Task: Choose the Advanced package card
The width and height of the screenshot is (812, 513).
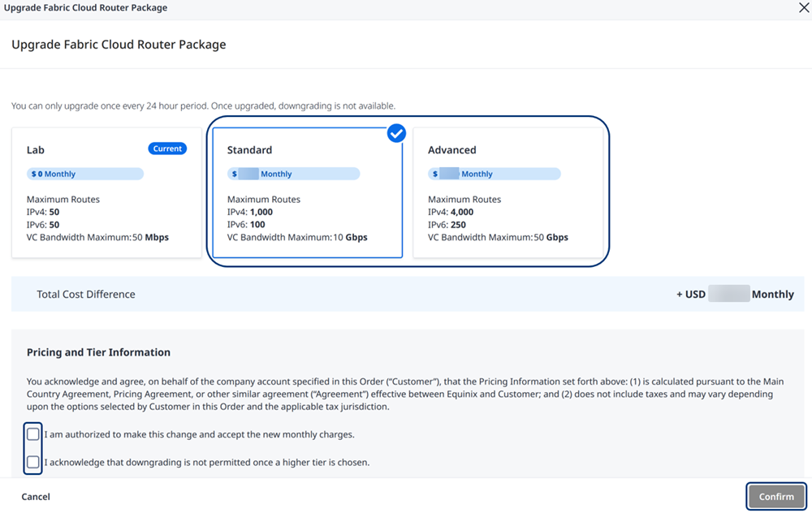Action: click(x=508, y=192)
